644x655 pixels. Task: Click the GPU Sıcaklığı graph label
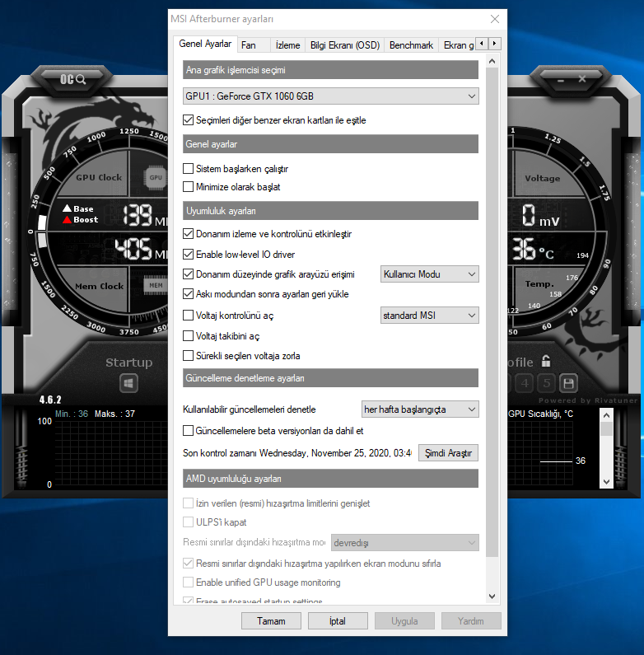coord(541,414)
